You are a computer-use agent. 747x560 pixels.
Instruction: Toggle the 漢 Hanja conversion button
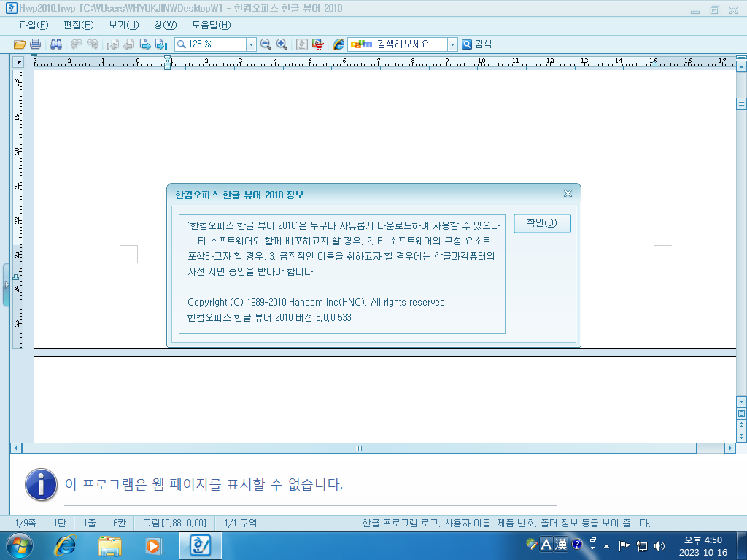point(561,544)
